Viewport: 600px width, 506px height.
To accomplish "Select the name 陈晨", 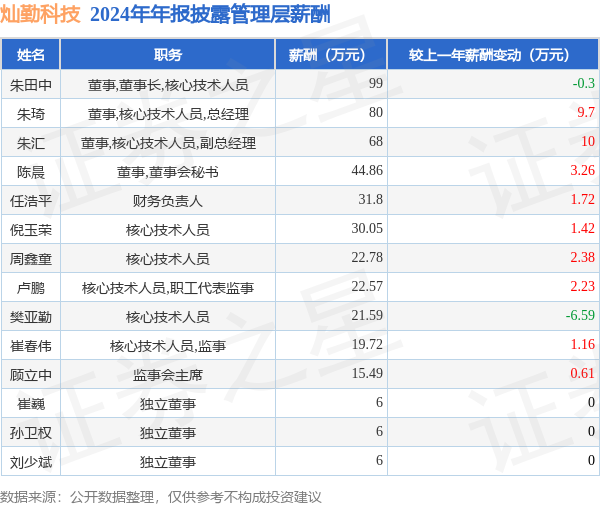I will tap(31, 172).
